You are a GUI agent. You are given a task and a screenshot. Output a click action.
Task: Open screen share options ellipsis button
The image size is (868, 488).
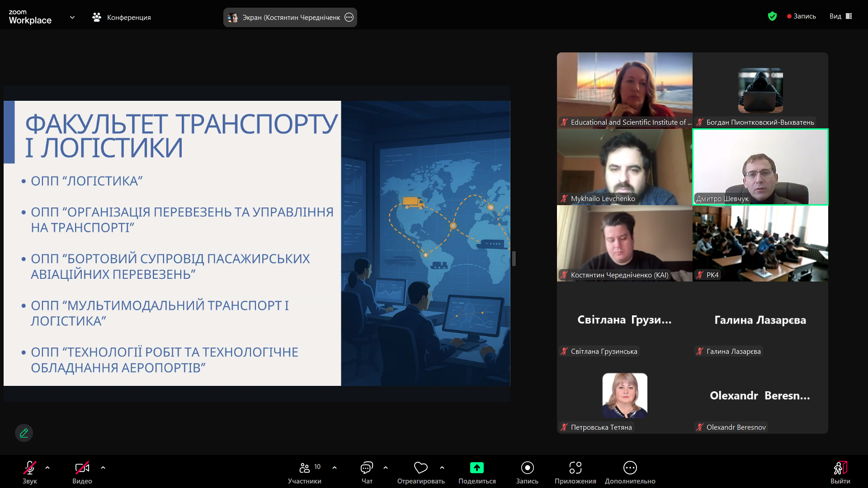point(349,18)
